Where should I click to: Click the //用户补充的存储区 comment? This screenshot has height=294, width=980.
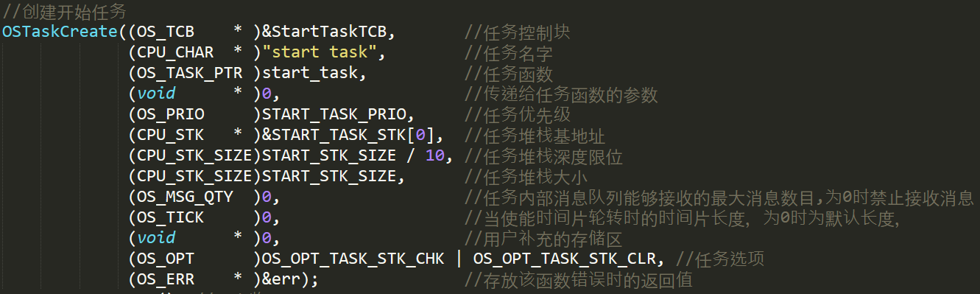tap(543, 239)
